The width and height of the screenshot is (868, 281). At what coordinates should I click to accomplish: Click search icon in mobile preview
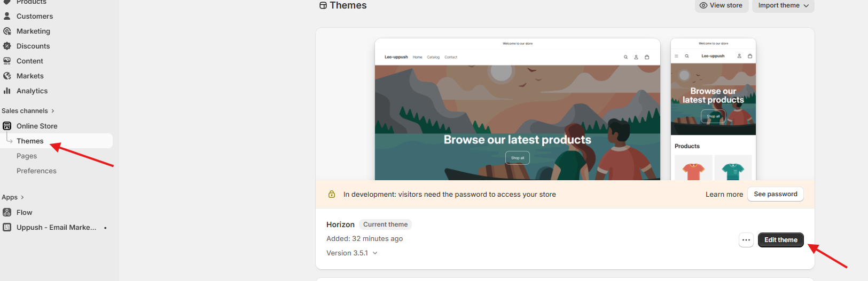(687, 56)
